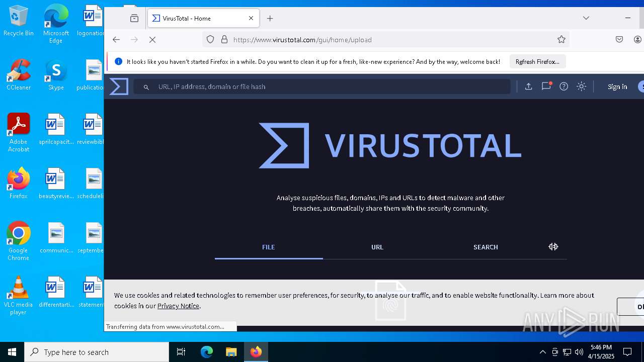Expand the list all tabs chevron

(x=586, y=18)
